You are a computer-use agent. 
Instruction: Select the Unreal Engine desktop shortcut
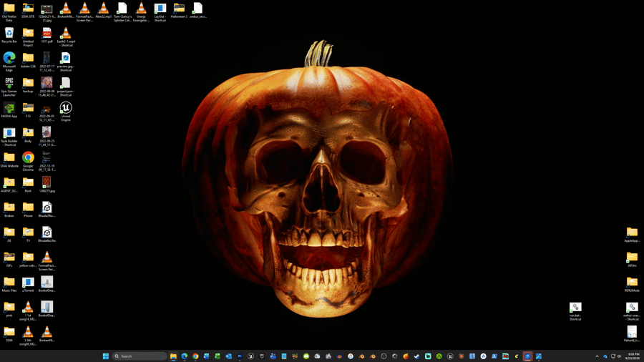click(x=66, y=111)
